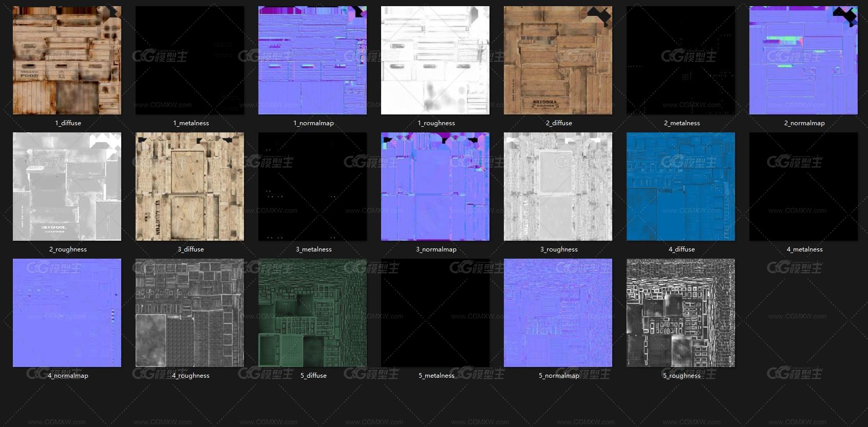Click the file name label 2_diffuse

pyautogui.click(x=559, y=123)
